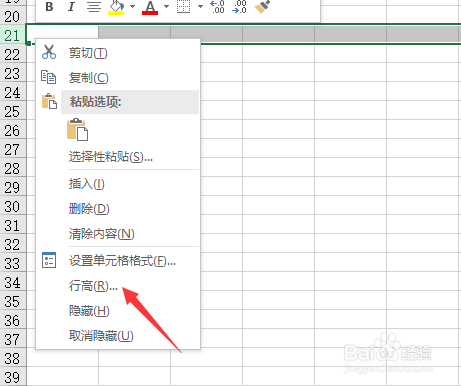
Task: Select row header 28
Action: click(x=13, y=168)
